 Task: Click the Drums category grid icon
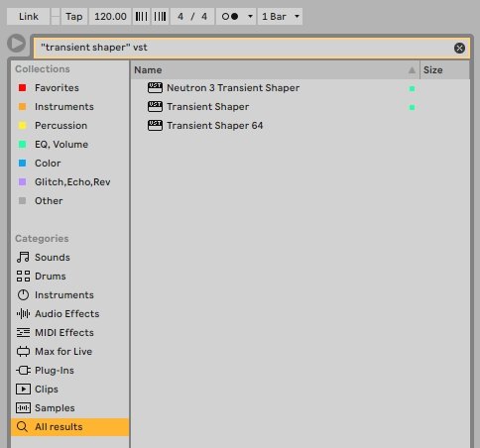tap(23, 276)
